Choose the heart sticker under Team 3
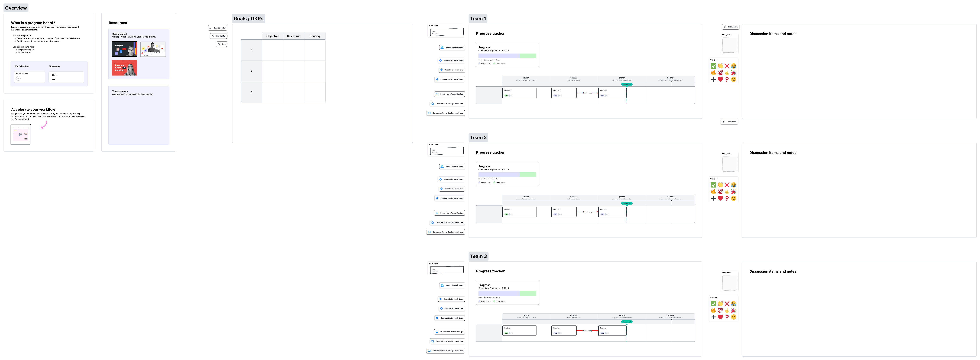Viewport: 980px width, 360px height. tap(720, 317)
